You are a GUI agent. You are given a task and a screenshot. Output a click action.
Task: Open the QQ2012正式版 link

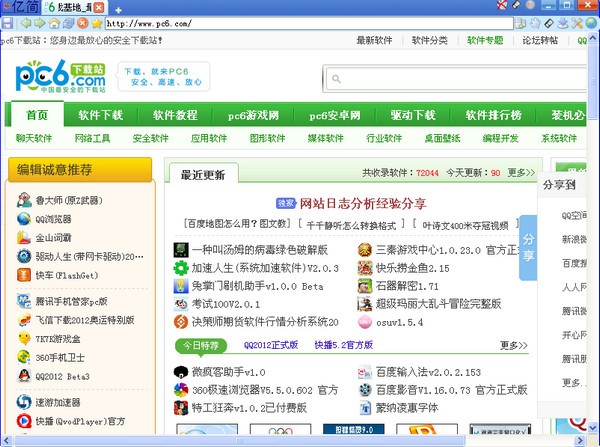(x=271, y=345)
